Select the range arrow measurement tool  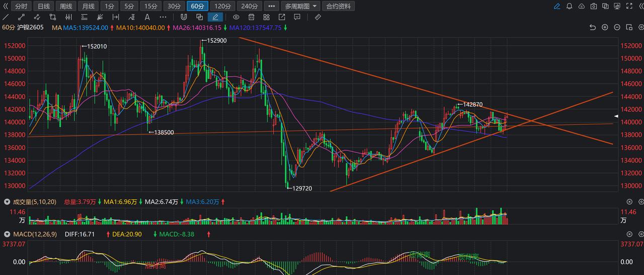pos(116,17)
